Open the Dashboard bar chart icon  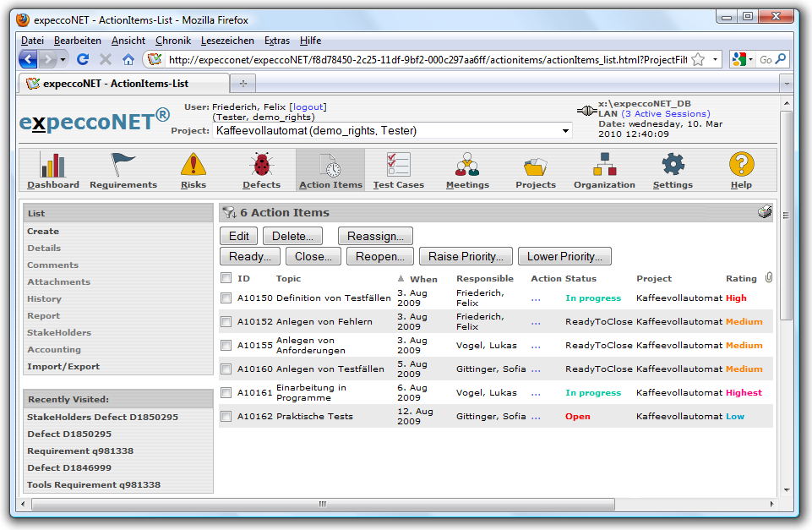click(52, 165)
